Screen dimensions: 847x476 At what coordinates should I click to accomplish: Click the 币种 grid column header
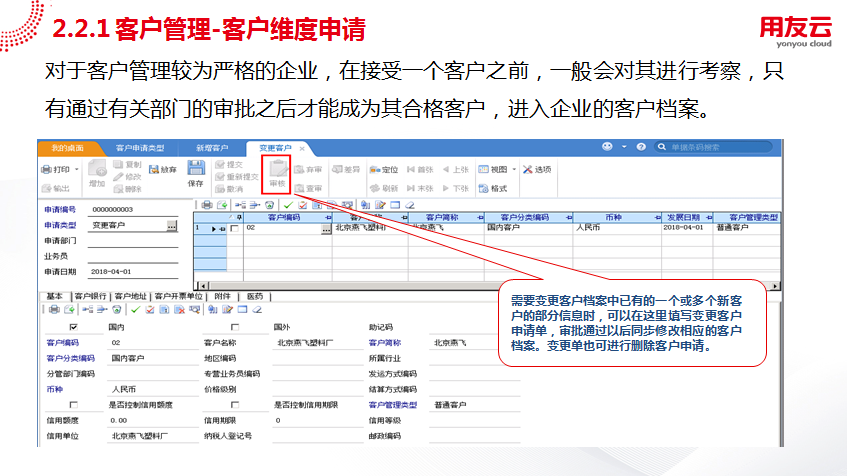click(x=616, y=217)
